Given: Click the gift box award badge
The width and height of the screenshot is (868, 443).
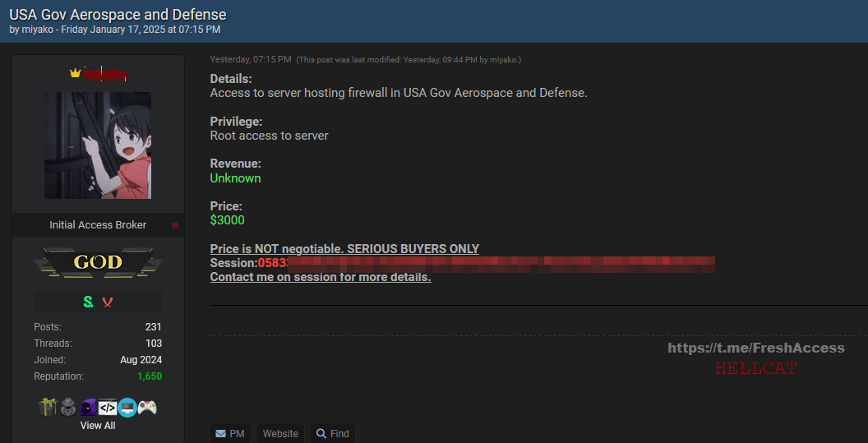Looking at the screenshot, I should pos(48,408).
